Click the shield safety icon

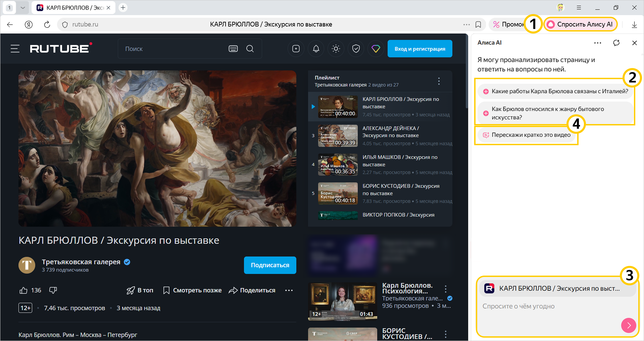tap(356, 49)
